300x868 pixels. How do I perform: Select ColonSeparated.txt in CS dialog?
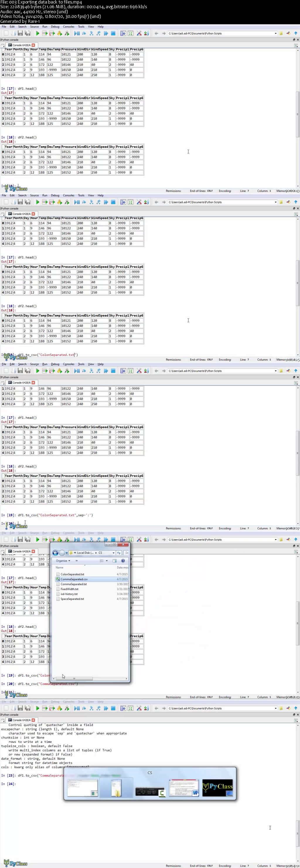coord(72,574)
